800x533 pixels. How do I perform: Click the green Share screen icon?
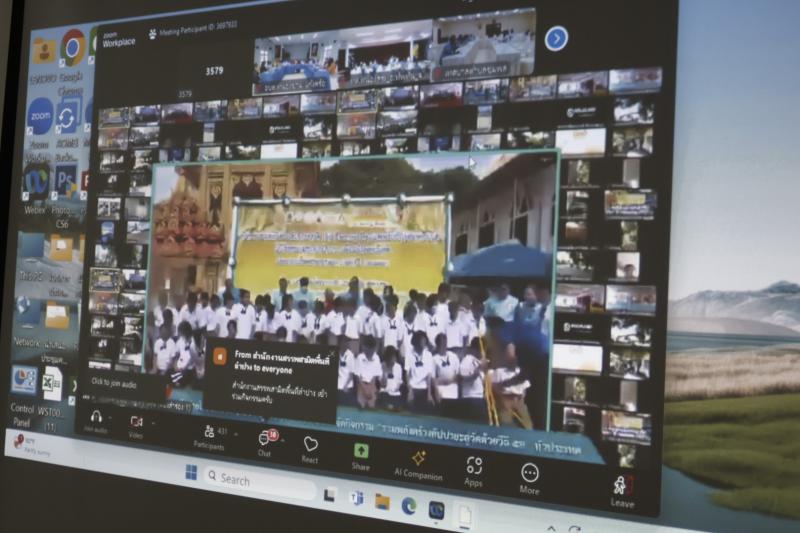click(x=361, y=451)
